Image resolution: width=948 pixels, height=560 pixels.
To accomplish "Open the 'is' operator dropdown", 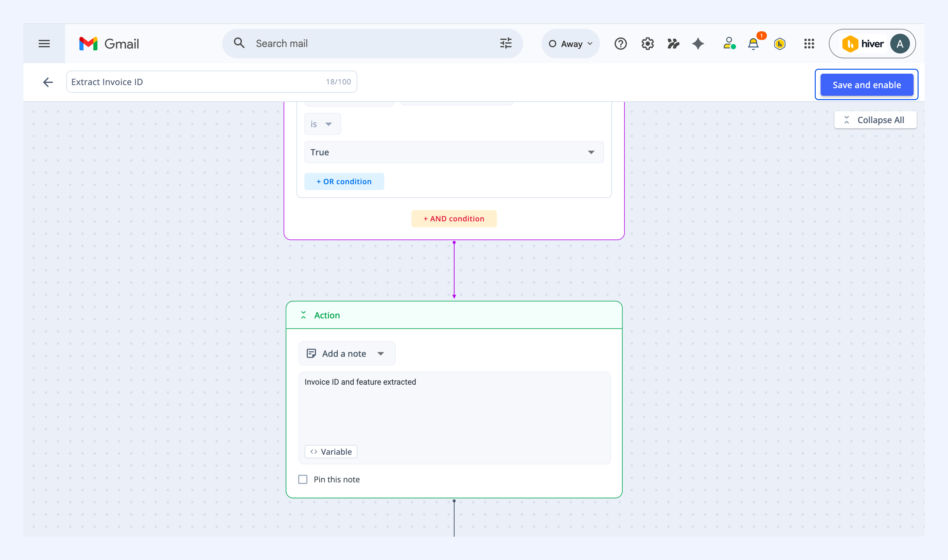I will point(323,124).
